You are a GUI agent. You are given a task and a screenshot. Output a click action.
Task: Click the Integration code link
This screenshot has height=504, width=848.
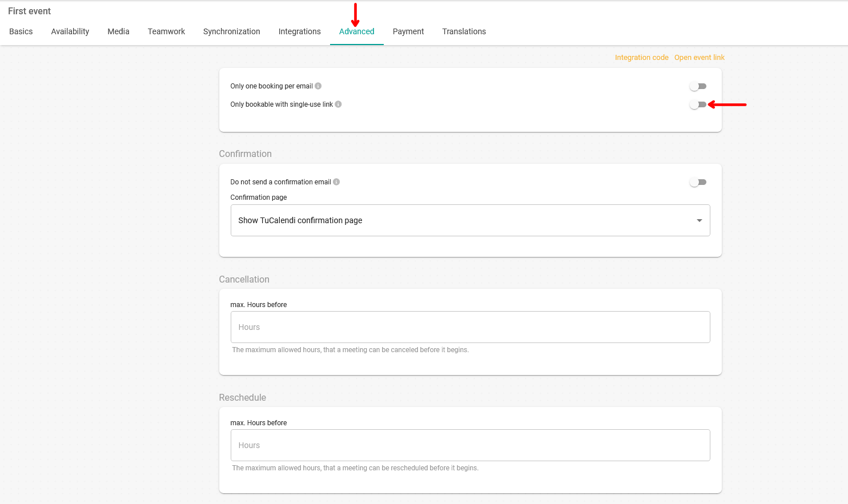tap(641, 58)
